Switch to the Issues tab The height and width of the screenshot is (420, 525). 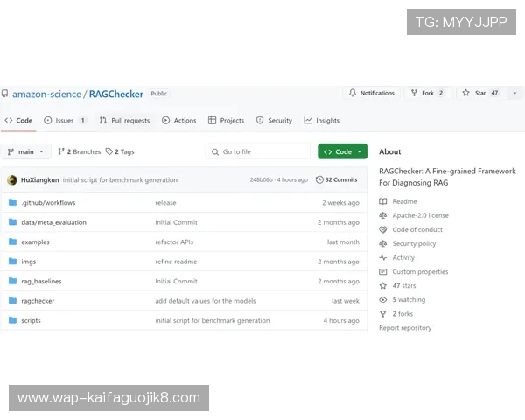click(65, 120)
